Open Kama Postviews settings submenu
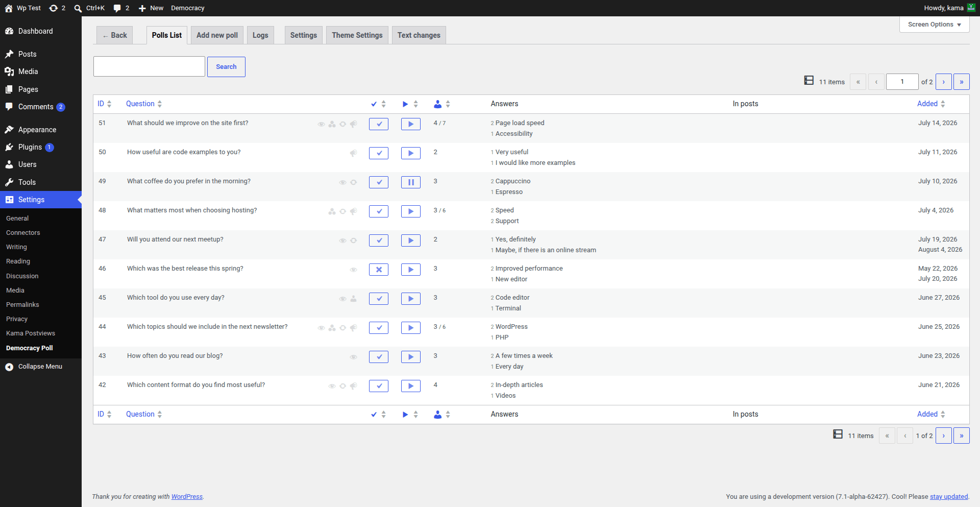The height and width of the screenshot is (507, 980). click(x=31, y=333)
